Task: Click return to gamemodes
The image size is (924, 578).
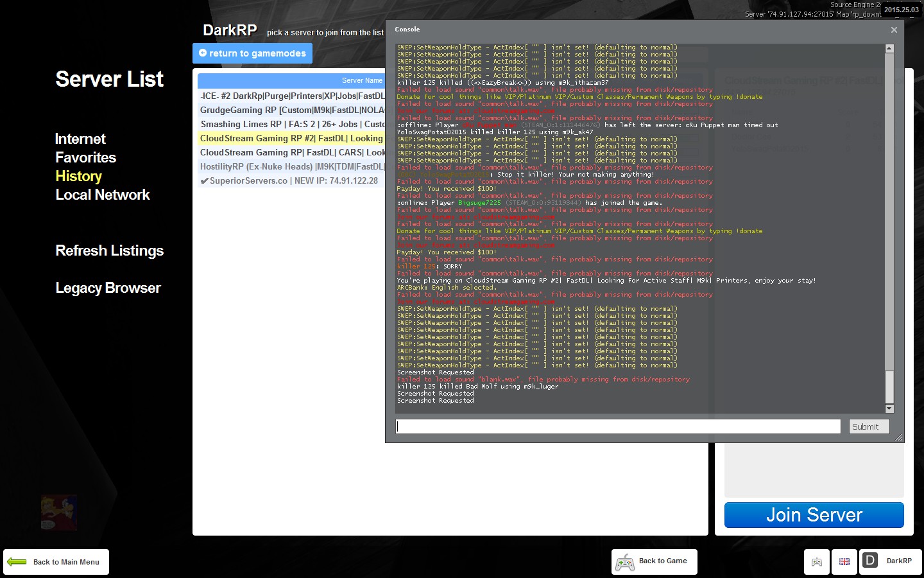Action: [252, 53]
